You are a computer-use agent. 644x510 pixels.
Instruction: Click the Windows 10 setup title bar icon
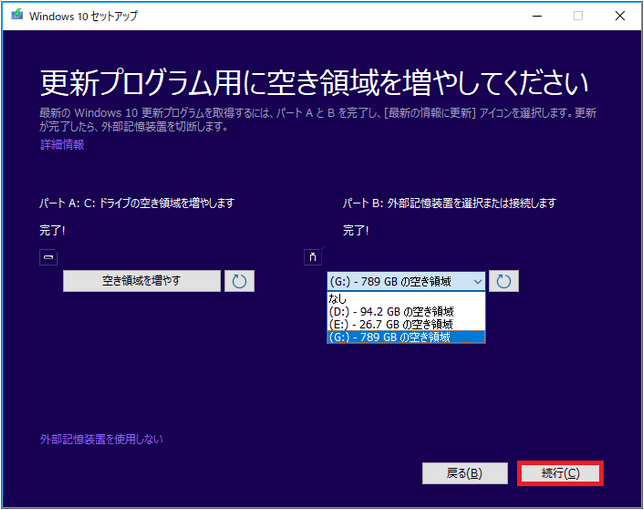click(16, 16)
